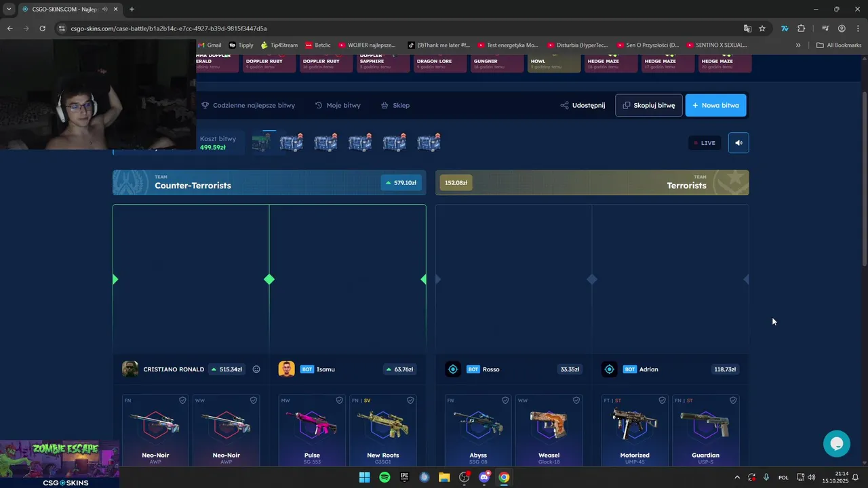
Task: Click the Rosso bot avatar icon
Action: tap(453, 369)
